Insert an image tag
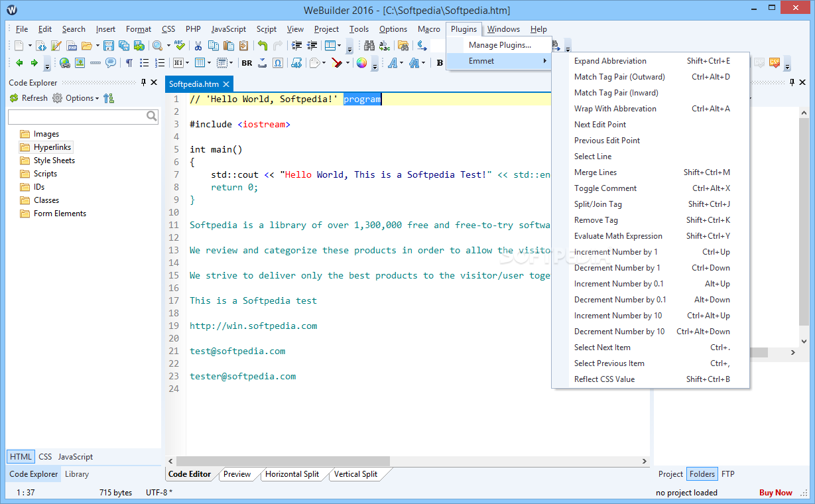 [80, 63]
